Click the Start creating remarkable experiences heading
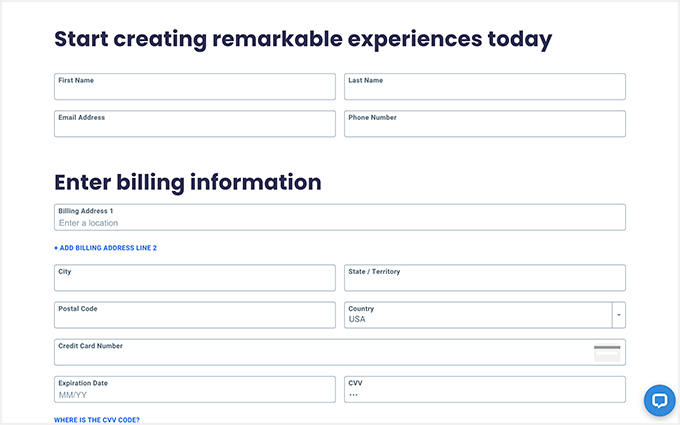680x425 pixels. (303, 39)
